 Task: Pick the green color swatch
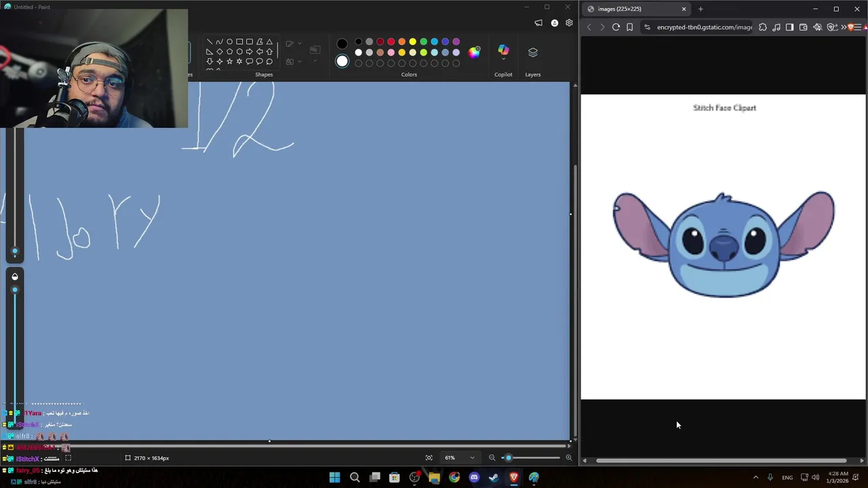423,42
